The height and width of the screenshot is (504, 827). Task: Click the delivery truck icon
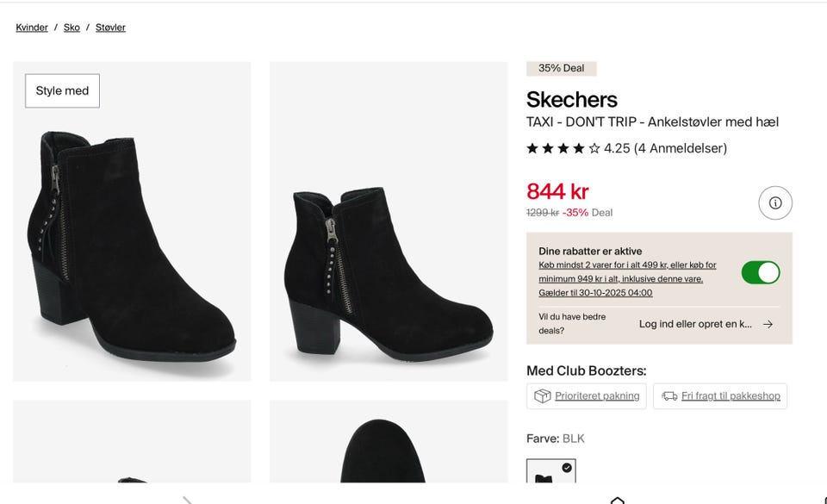[669, 396]
